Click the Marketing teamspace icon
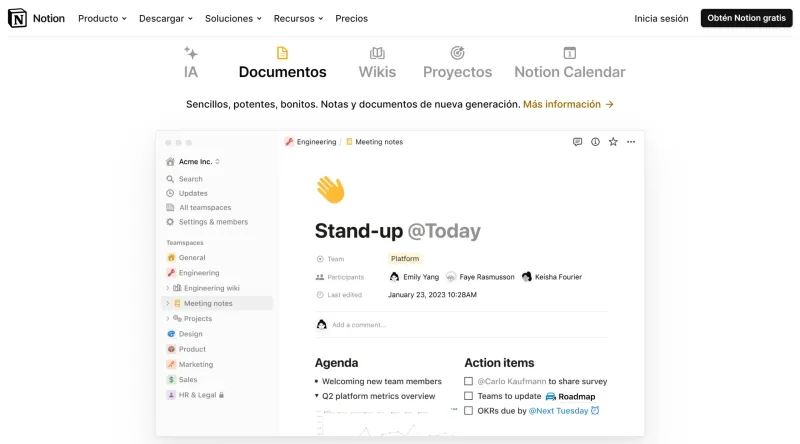800x444 pixels. point(171,365)
